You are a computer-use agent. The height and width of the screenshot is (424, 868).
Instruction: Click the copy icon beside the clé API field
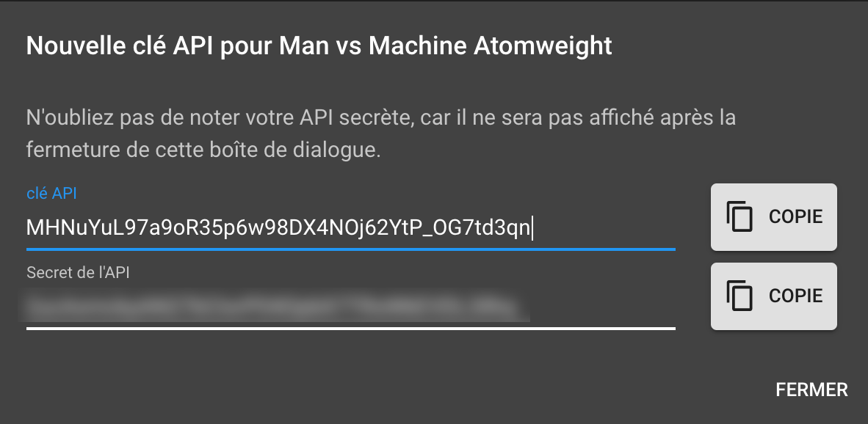(x=739, y=216)
